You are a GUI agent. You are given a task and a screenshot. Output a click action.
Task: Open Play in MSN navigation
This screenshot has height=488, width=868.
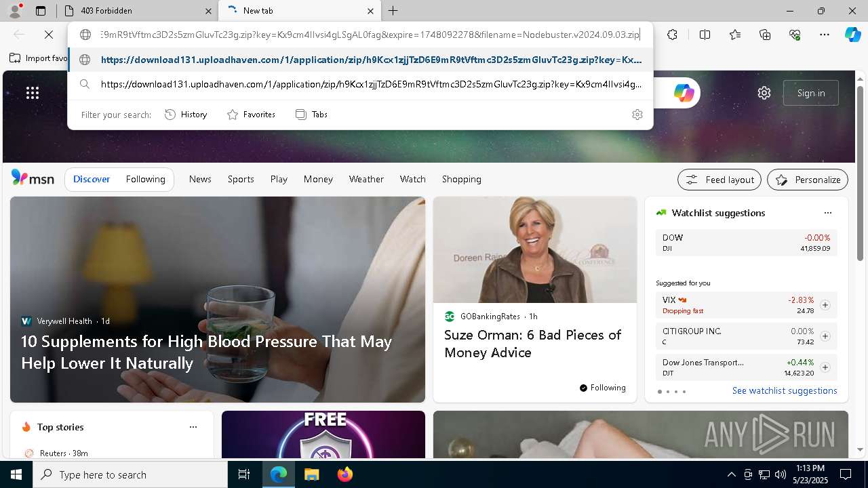279,179
